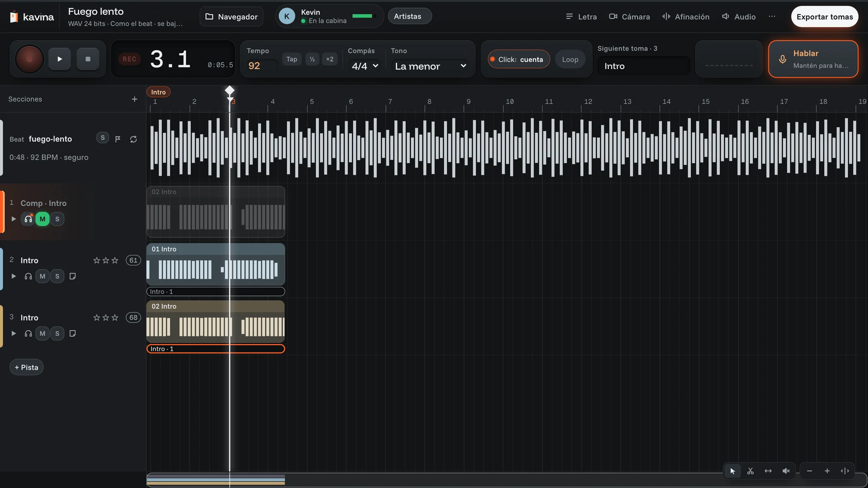Open the Letra panel
The image size is (868, 488).
581,17
